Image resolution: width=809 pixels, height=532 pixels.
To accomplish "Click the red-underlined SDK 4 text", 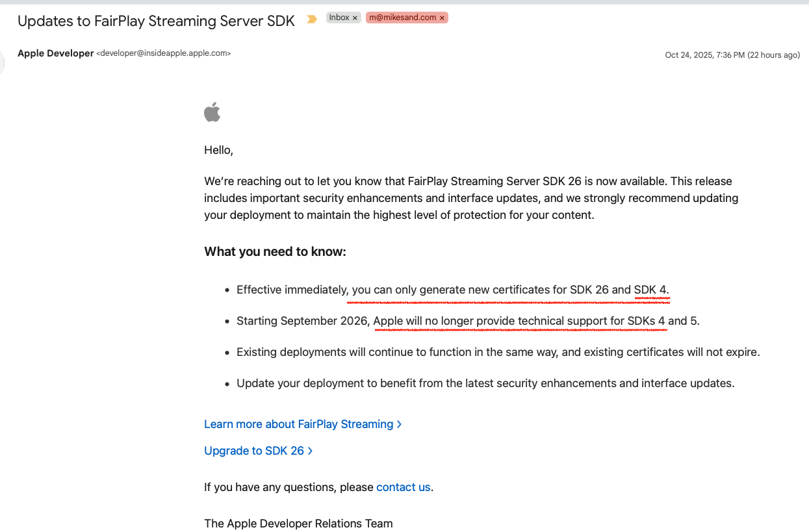I will [650, 290].
